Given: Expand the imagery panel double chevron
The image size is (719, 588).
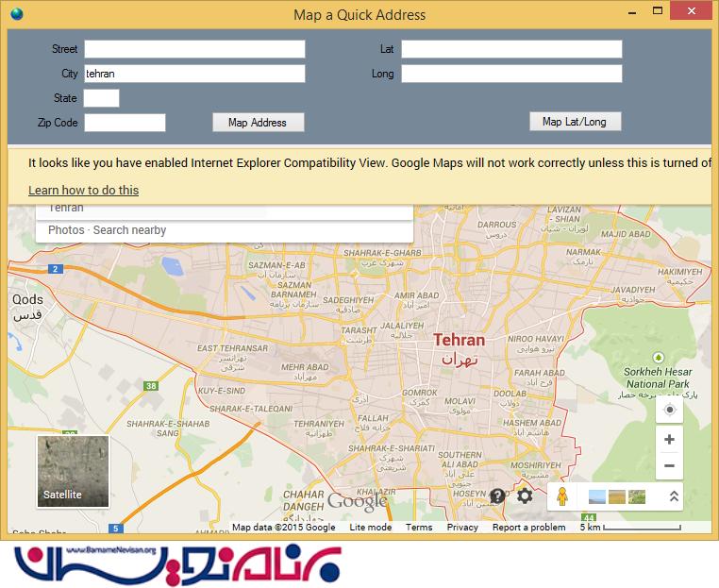Looking at the screenshot, I should pyautogui.click(x=674, y=496).
